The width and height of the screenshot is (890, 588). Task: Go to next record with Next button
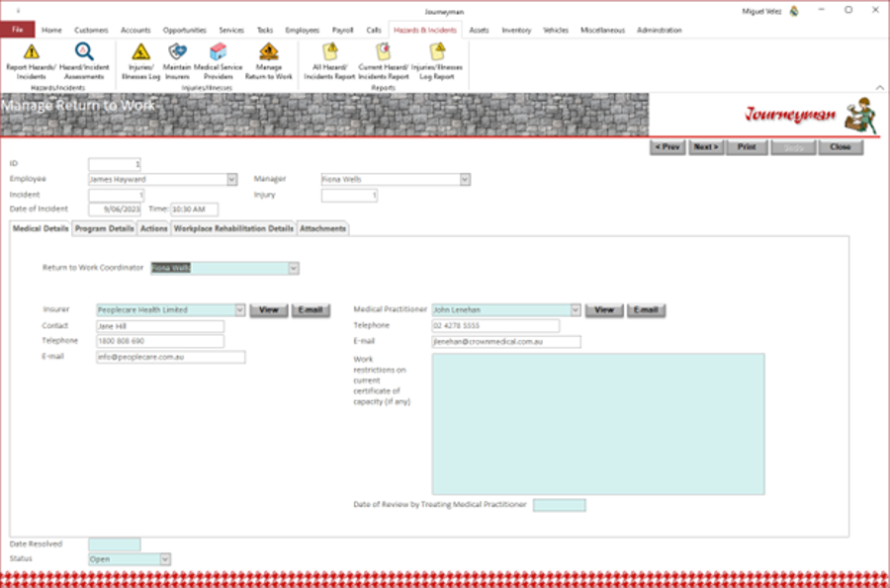[706, 147]
